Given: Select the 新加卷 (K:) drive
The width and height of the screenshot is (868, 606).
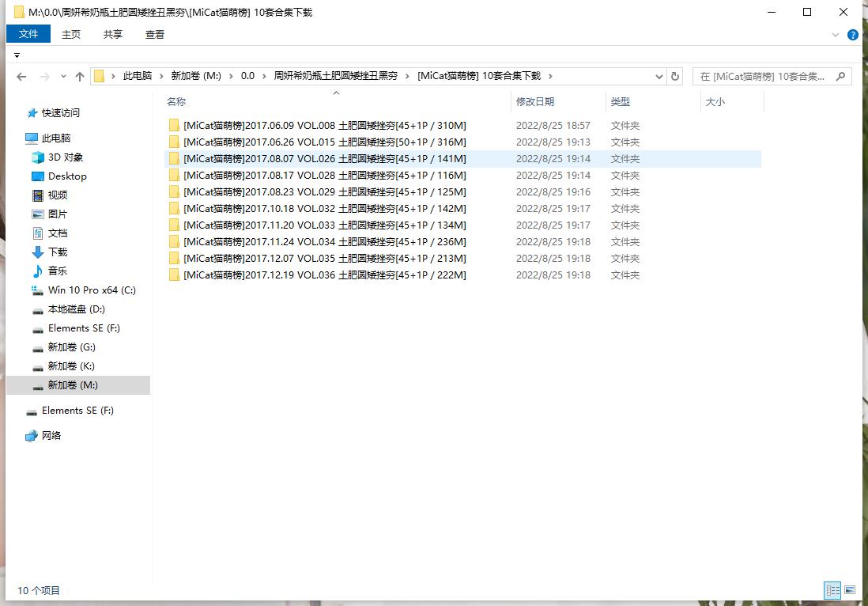Looking at the screenshot, I should [x=71, y=366].
